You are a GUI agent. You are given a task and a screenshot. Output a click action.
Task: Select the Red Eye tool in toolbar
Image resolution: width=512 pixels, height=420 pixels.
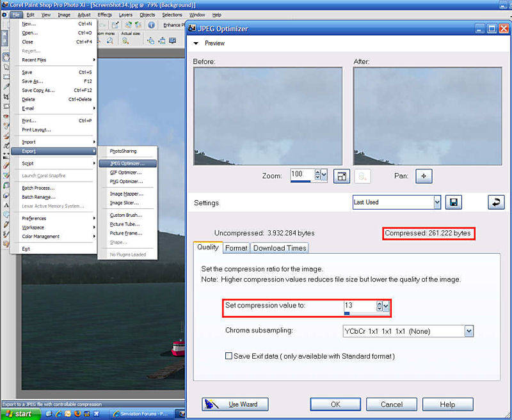pyautogui.click(x=6, y=116)
